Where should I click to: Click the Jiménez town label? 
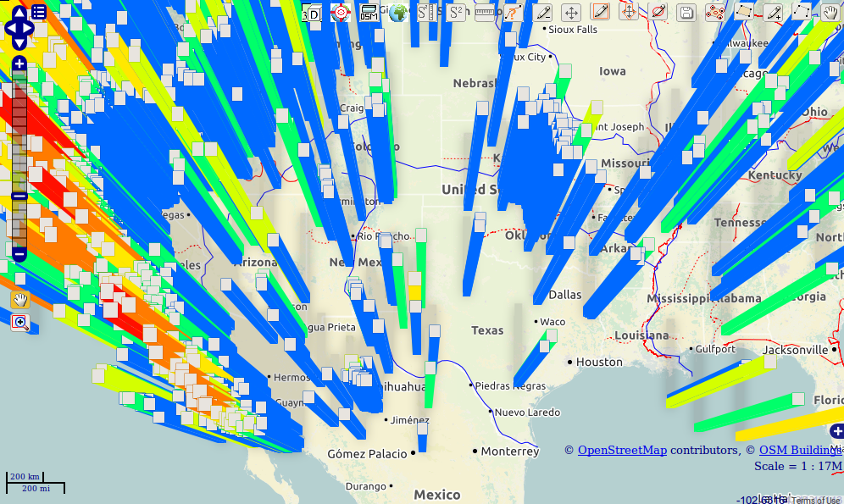[x=409, y=420]
